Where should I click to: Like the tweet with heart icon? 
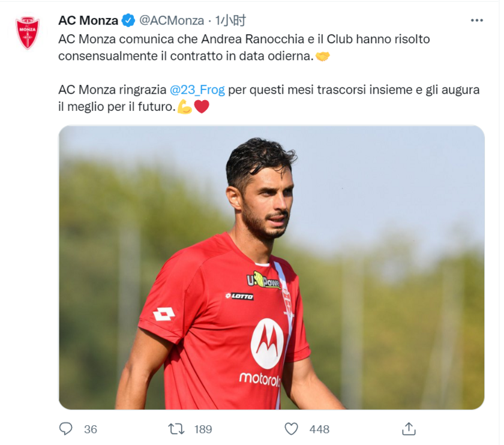tap(291, 429)
